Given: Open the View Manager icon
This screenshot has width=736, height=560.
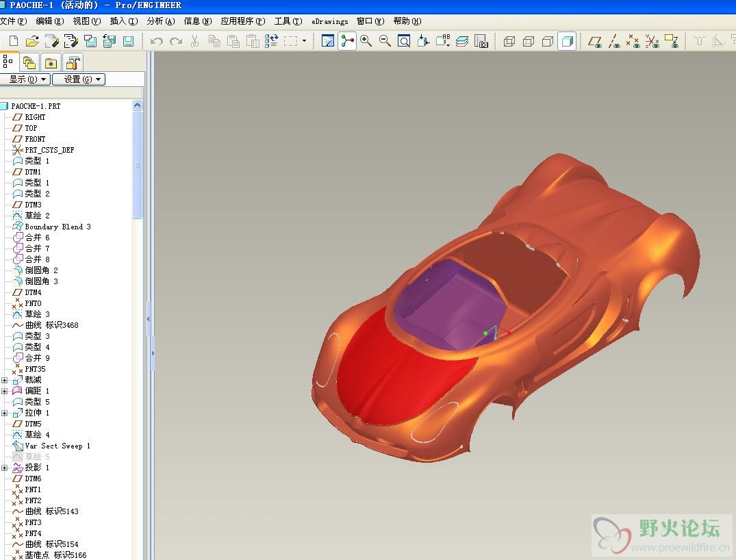Looking at the screenshot, I should coord(481,41).
